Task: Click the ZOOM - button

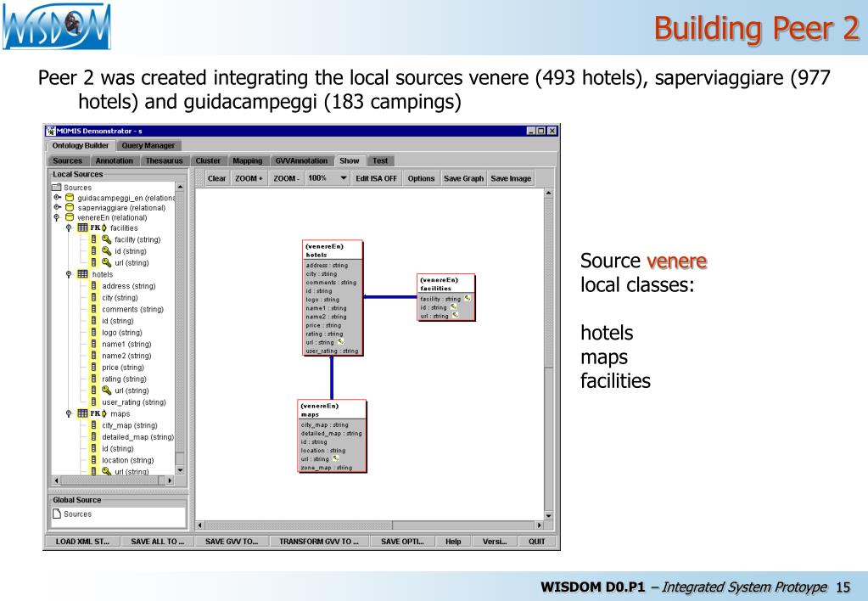Action: (x=286, y=178)
